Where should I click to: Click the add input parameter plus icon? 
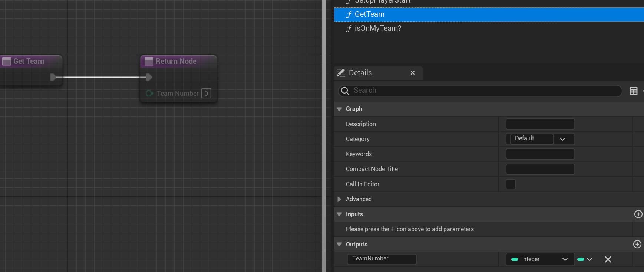[x=638, y=214]
